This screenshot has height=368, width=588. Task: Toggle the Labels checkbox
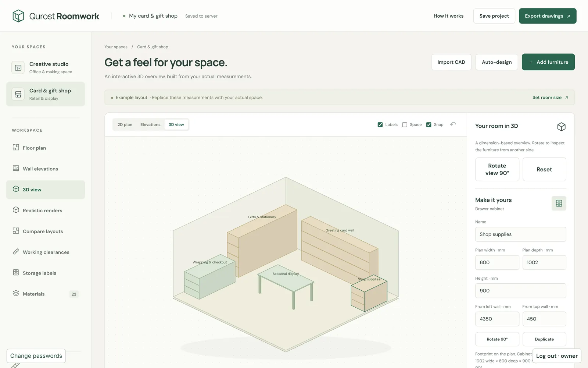380,125
